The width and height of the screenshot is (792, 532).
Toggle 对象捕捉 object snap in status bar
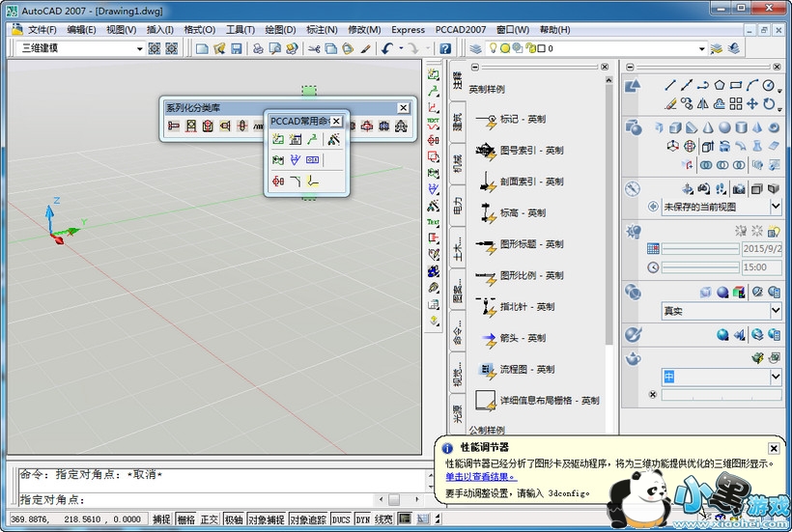coord(266,519)
